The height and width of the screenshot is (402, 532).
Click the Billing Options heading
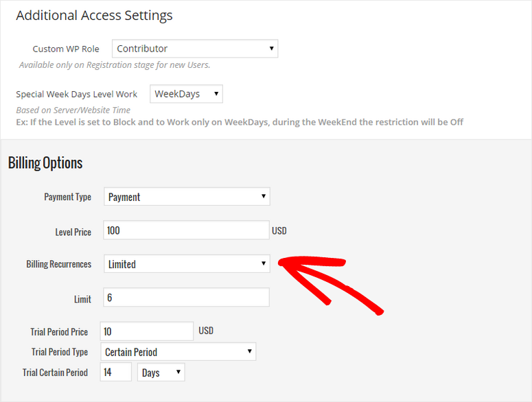[45, 163]
